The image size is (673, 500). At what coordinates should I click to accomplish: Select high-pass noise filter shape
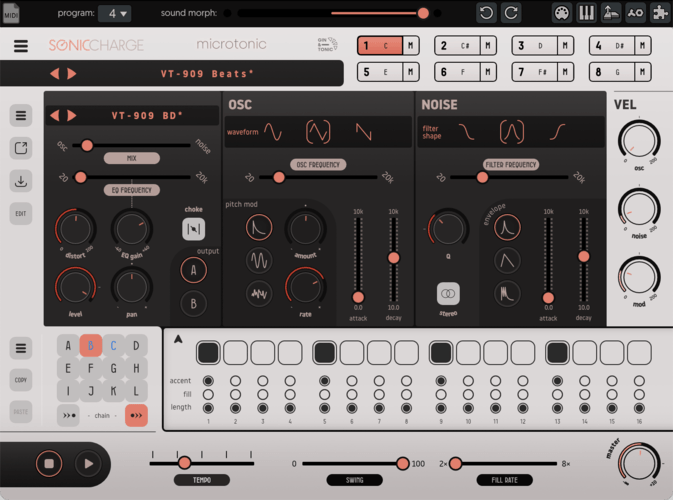[557, 132]
